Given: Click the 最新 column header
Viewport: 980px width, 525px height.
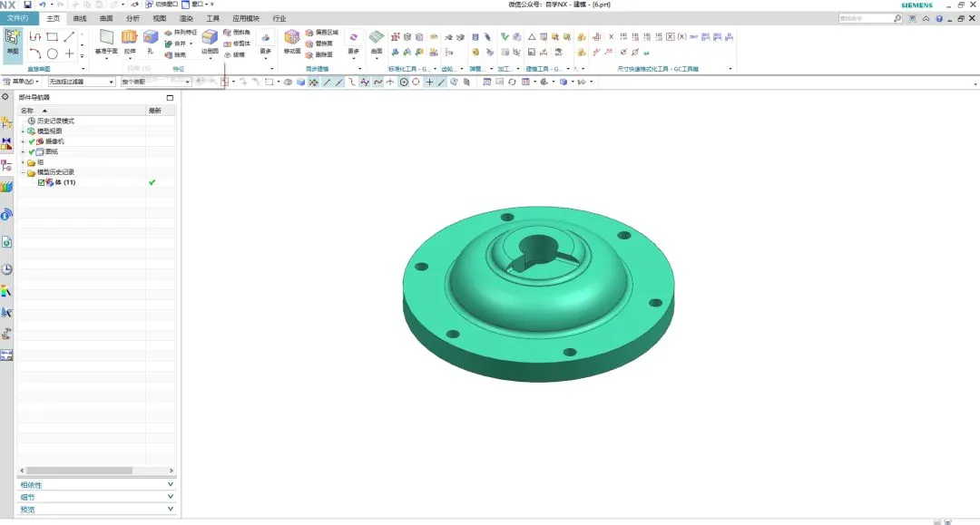Looking at the screenshot, I should [161, 111].
